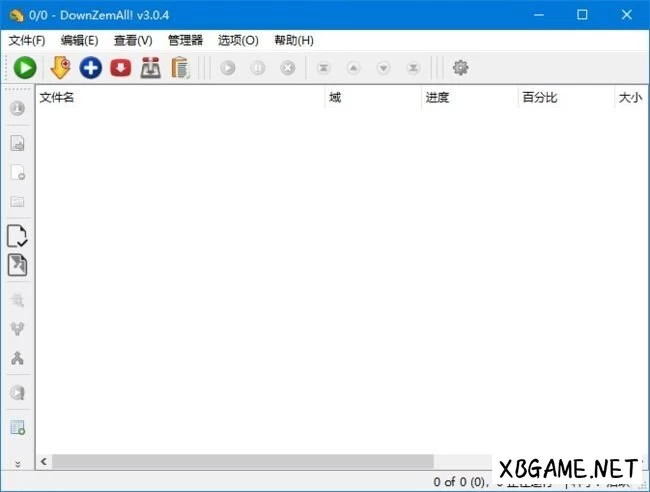Click the dark document arrow sidebar icon
650x492 pixels.
pos(17,265)
